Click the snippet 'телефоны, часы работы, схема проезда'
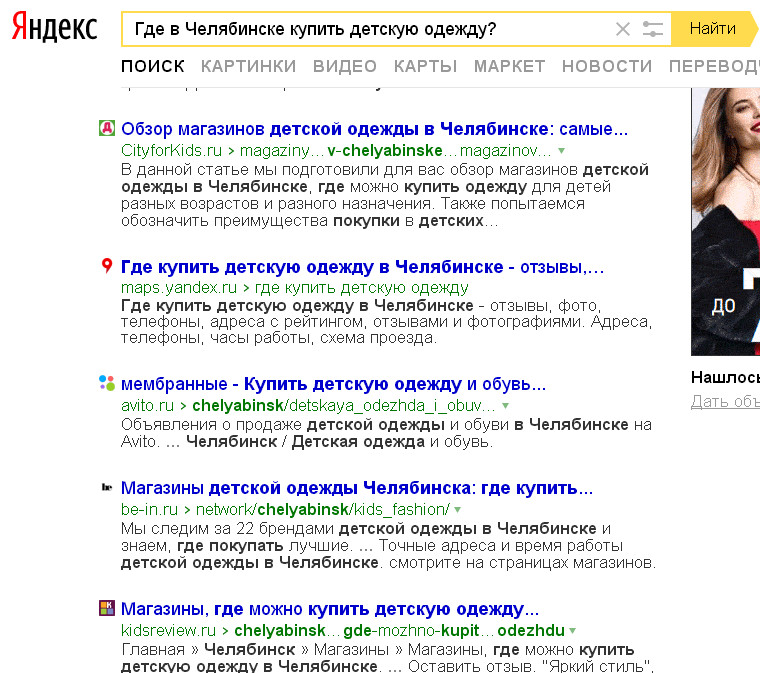Screen dimensions: 760x673 [279, 338]
